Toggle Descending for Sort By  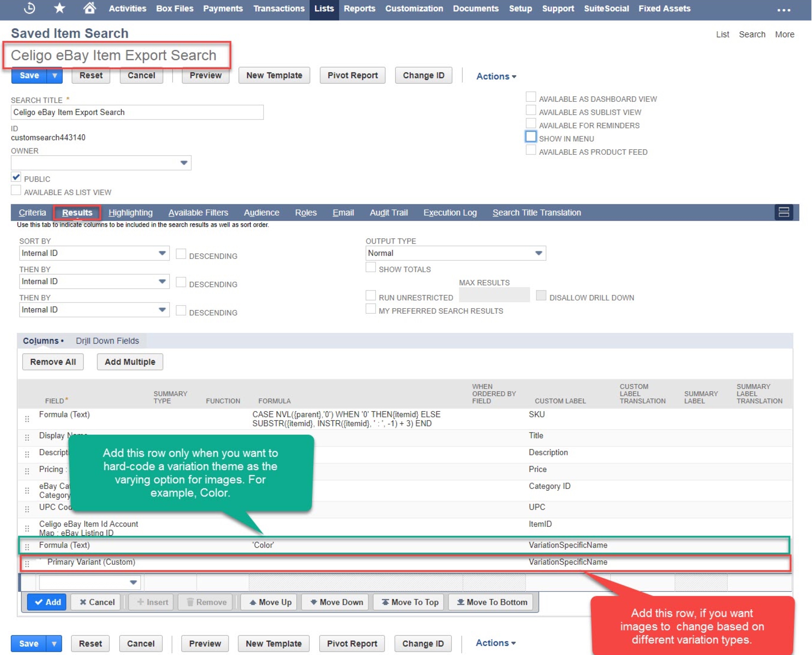[181, 254]
